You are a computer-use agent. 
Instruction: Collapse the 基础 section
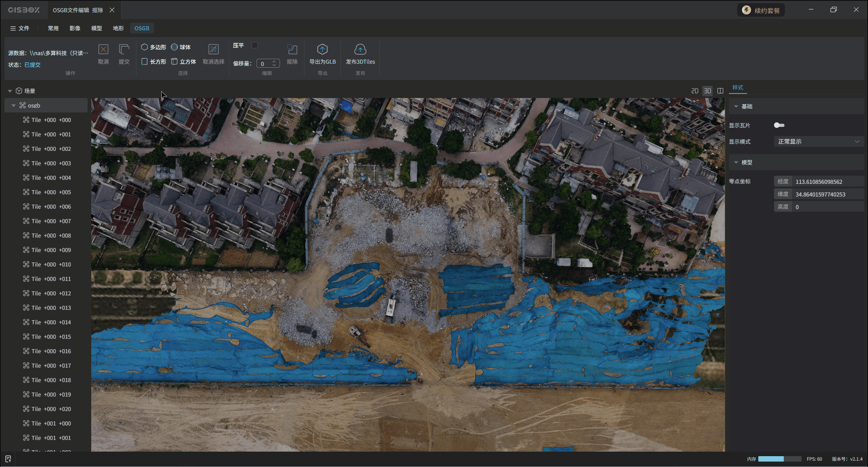736,107
